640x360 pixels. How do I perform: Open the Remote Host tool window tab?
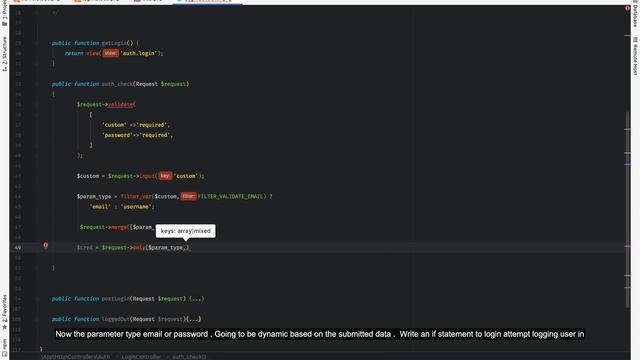(635, 55)
